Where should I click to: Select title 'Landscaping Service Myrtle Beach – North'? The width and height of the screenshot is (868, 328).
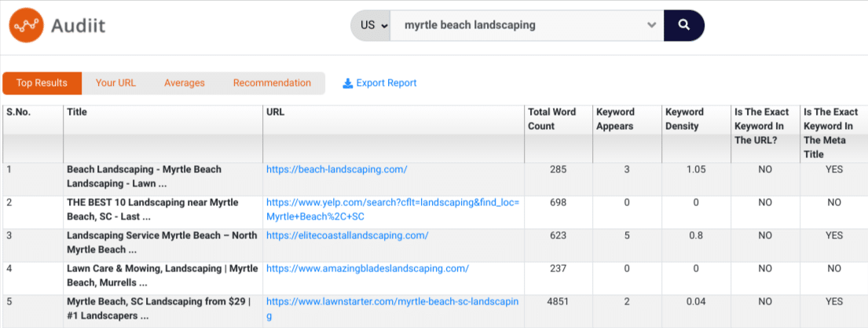(x=162, y=242)
